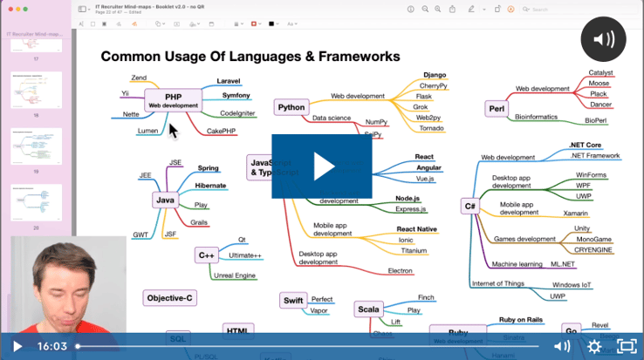Viewport: 644px width, 360px height.
Task: Open the black fill color swatch
Action: (272, 24)
